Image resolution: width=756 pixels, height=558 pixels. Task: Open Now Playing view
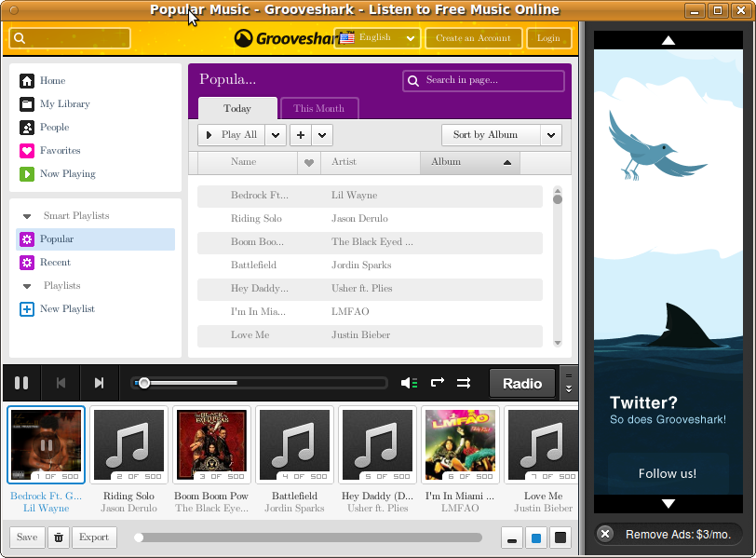point(58,173)
